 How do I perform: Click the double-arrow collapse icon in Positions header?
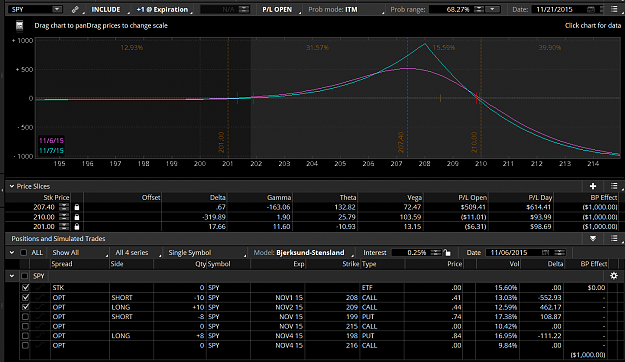pos(593,238)
